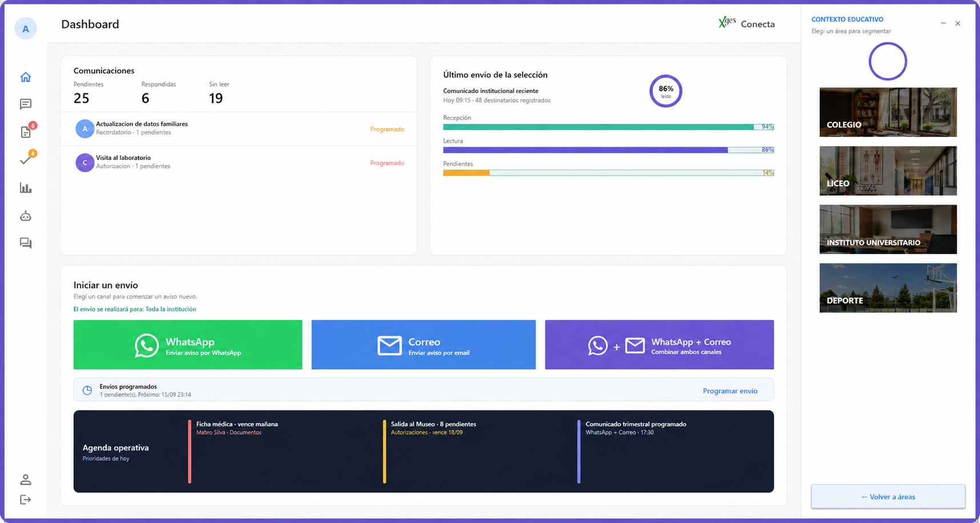Click the Xges Conecta logo
This screenshot has height=523, width=980.
pyautogui.click(x=747, y=23)
